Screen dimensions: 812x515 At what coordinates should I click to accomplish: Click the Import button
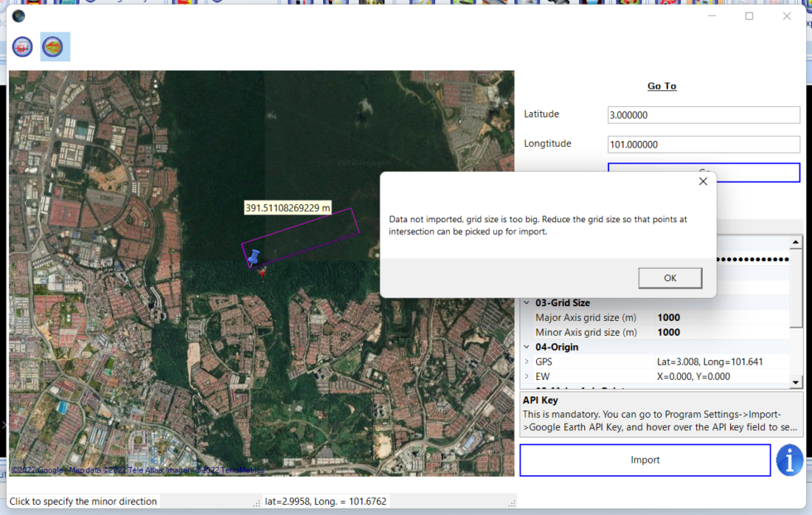point(645,460)
